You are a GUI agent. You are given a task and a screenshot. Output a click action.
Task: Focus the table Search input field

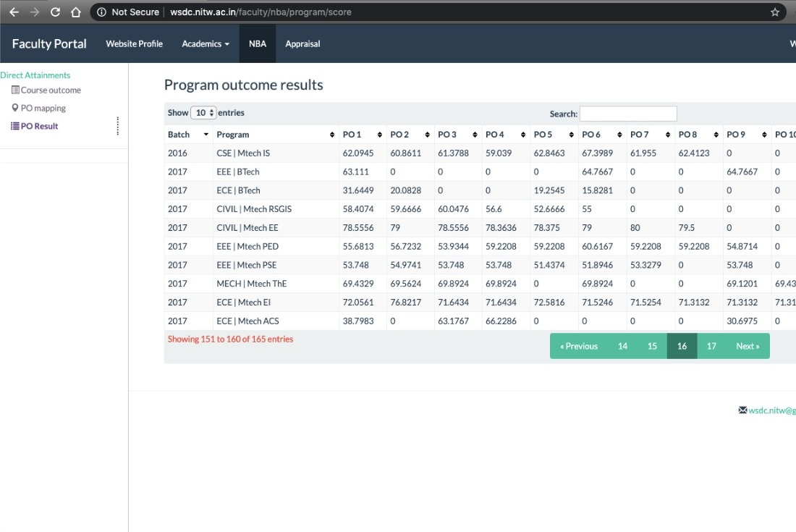click(x=628, y=114)
